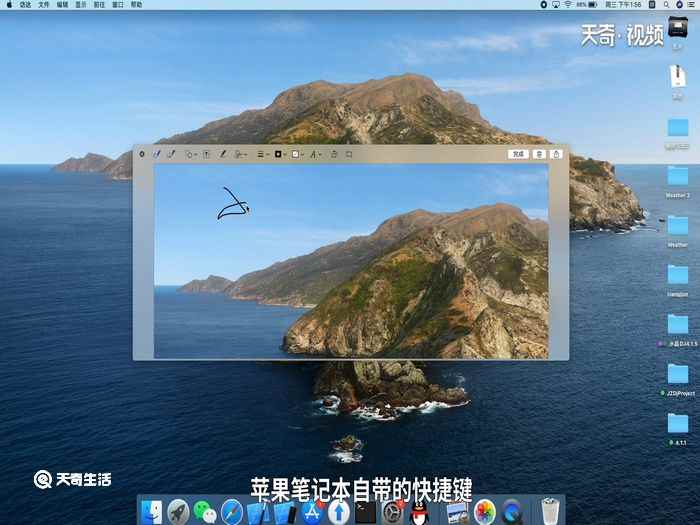The height and width of the screenshot is (525, 700).
Task: Open the Sign signature dropdown
Action: click(241, 154)
